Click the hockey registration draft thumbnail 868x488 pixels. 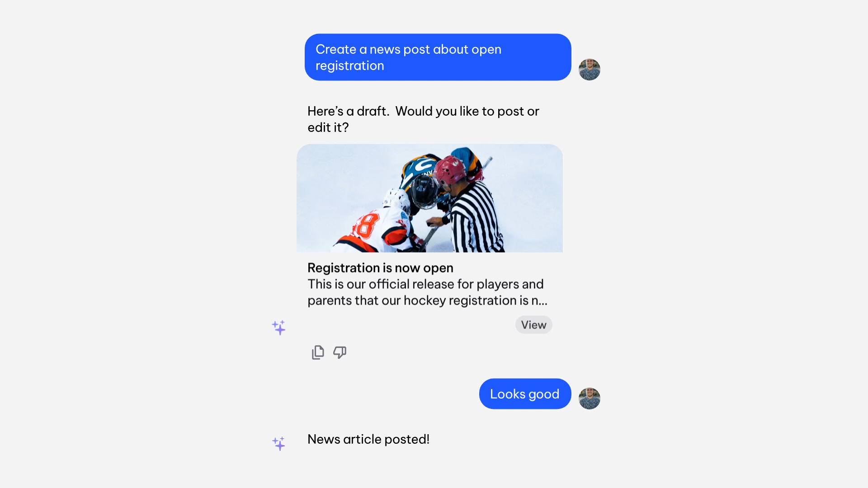(429, 198)
